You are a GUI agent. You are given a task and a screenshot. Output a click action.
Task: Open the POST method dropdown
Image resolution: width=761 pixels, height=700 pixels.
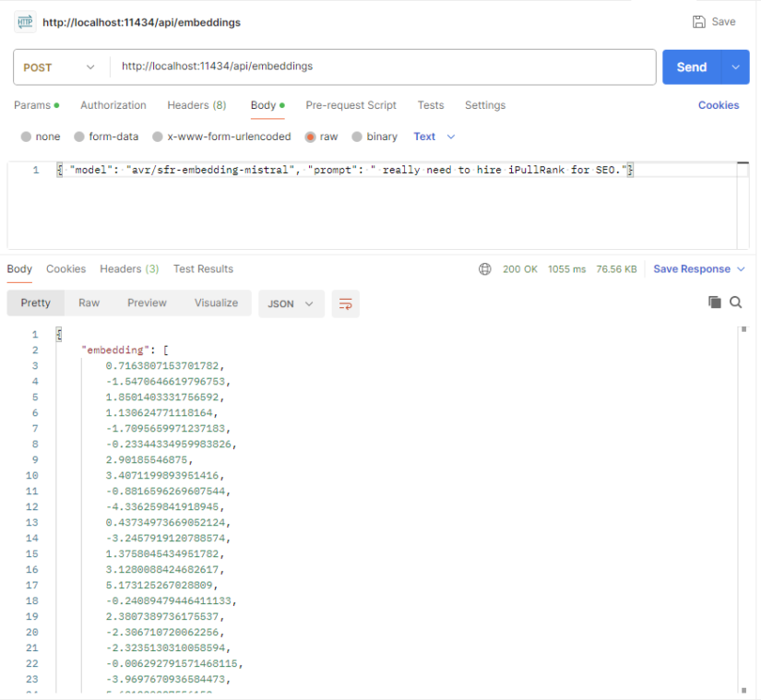pyautogui.click(x=59, y=67)
